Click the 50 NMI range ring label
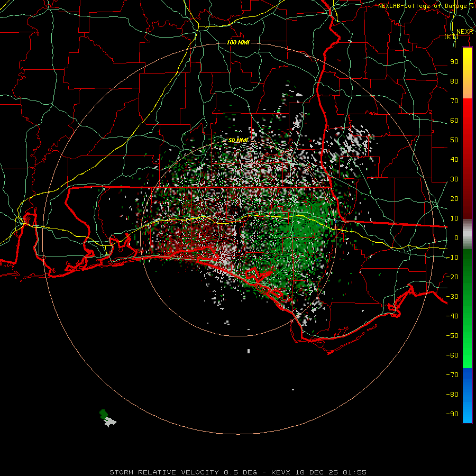The height and width of the screenshot is (476, 476). 239,140
